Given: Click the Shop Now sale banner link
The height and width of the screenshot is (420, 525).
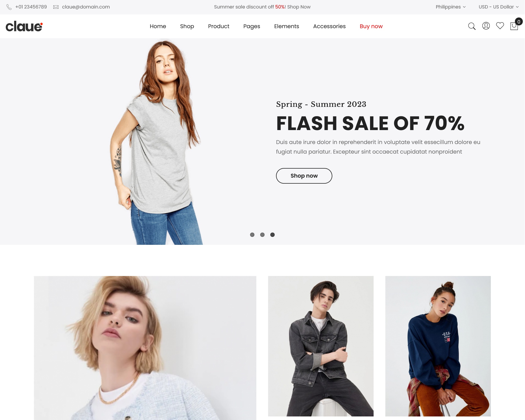Looking at the screenshot, I should (x=299, y=7).
